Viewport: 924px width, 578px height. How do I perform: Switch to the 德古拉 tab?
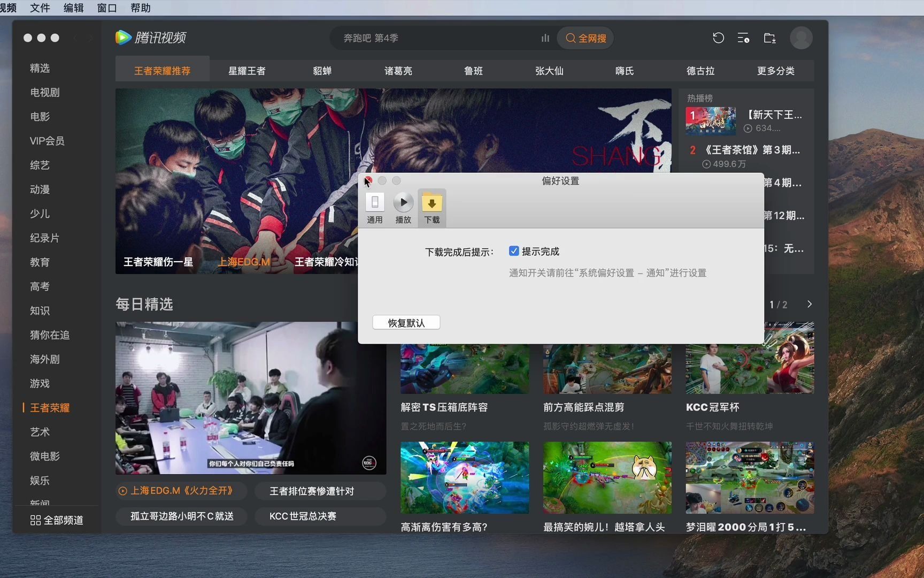tap(700, 71)
